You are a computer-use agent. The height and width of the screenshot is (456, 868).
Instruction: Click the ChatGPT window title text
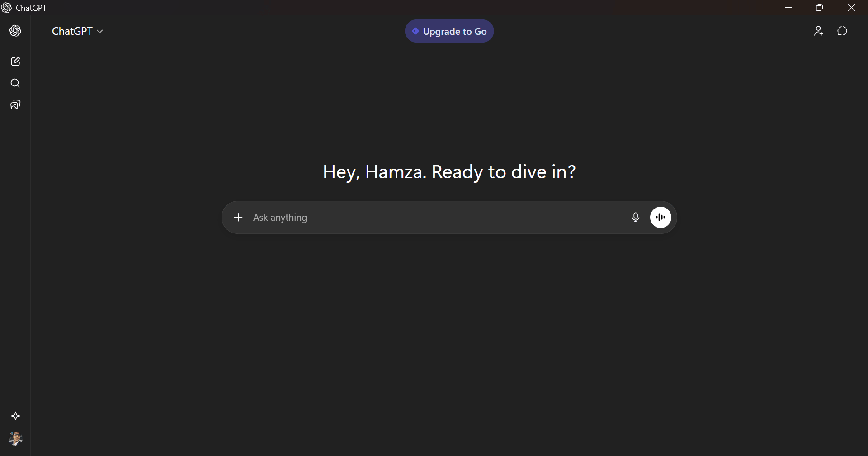(31, 8)
